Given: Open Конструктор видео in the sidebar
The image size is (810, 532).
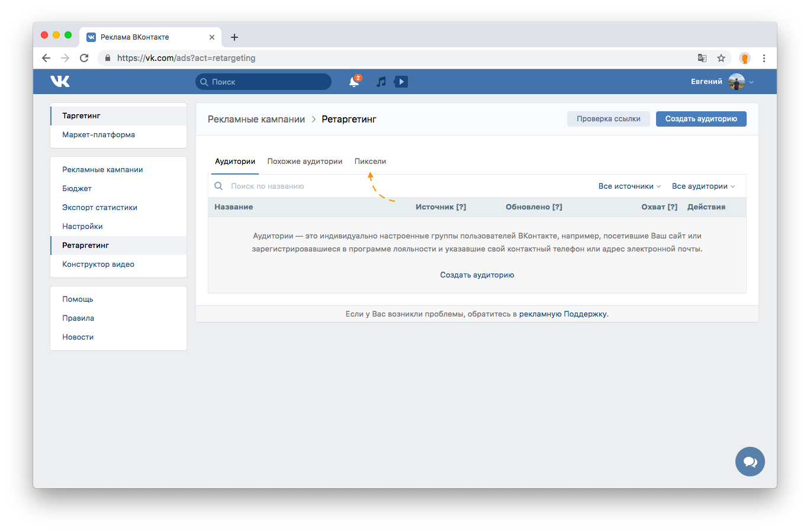Looking at the screenshot, I should 118,265.
